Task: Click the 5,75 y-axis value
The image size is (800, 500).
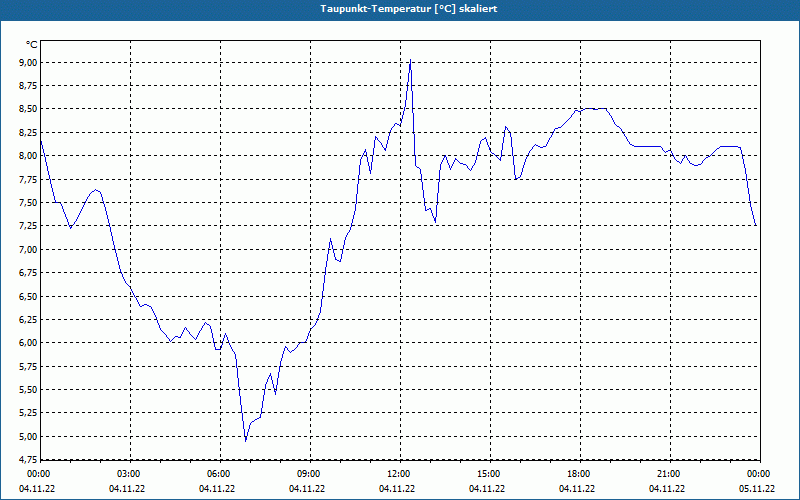Action: coord(27,366)
